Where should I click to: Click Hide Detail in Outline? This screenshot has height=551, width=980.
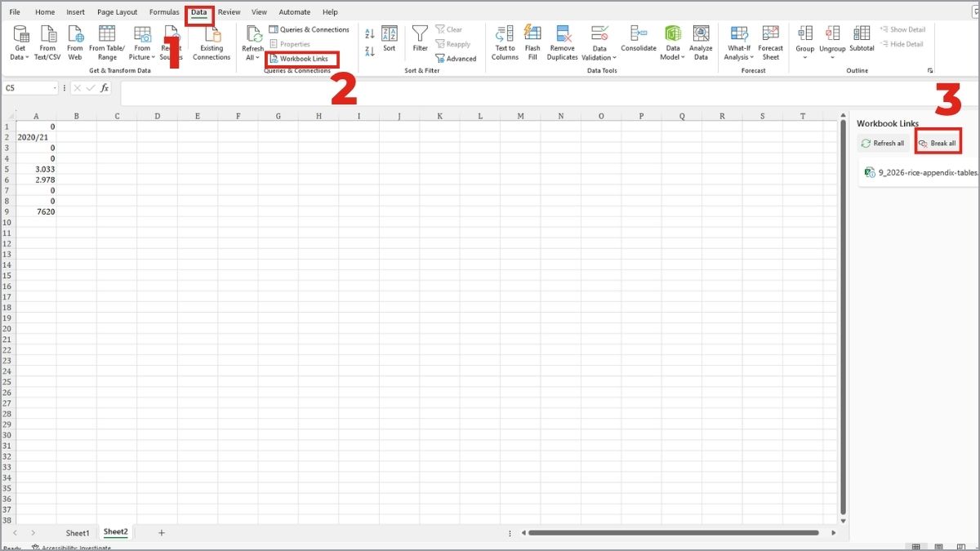tap(902, 44)
